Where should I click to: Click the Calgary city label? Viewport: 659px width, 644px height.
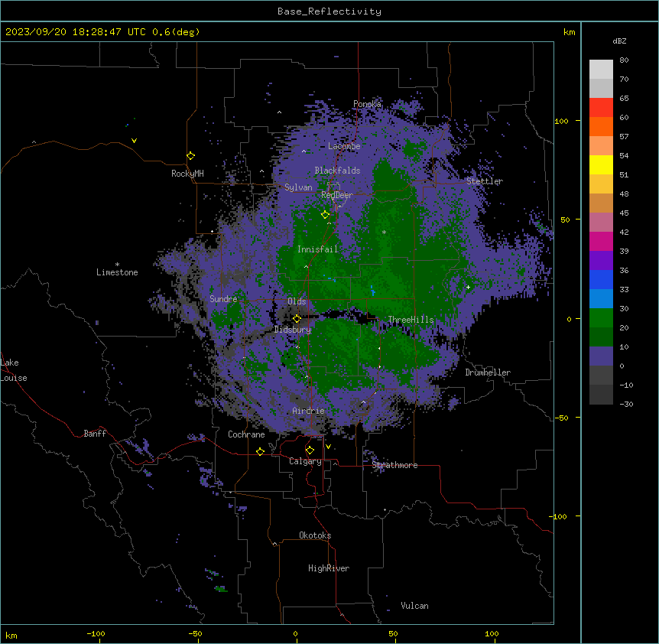click(305, 461)
